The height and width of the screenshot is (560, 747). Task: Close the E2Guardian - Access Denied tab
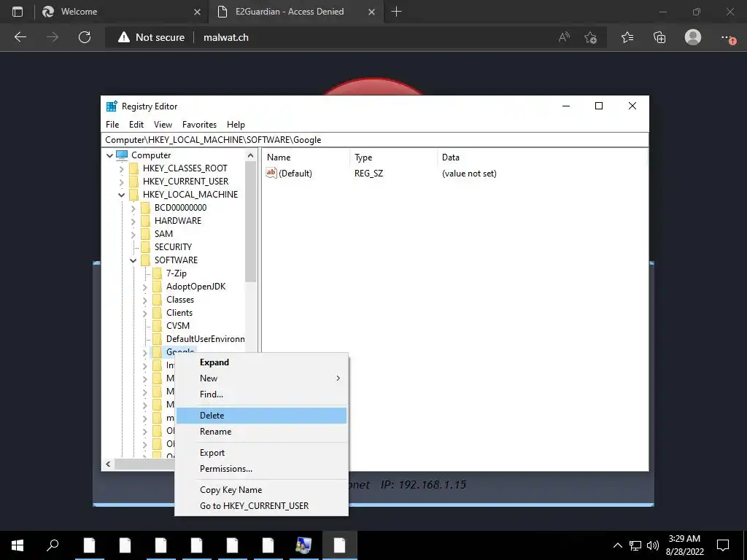371,12
